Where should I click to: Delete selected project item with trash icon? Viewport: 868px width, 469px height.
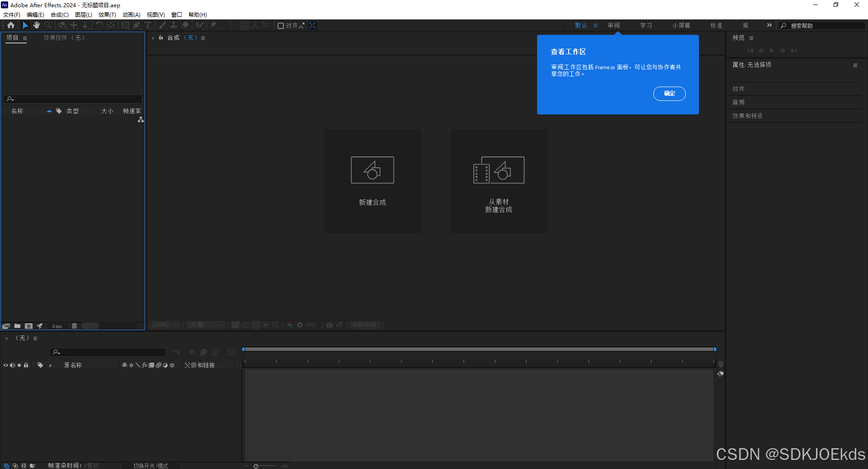(75, 326)
